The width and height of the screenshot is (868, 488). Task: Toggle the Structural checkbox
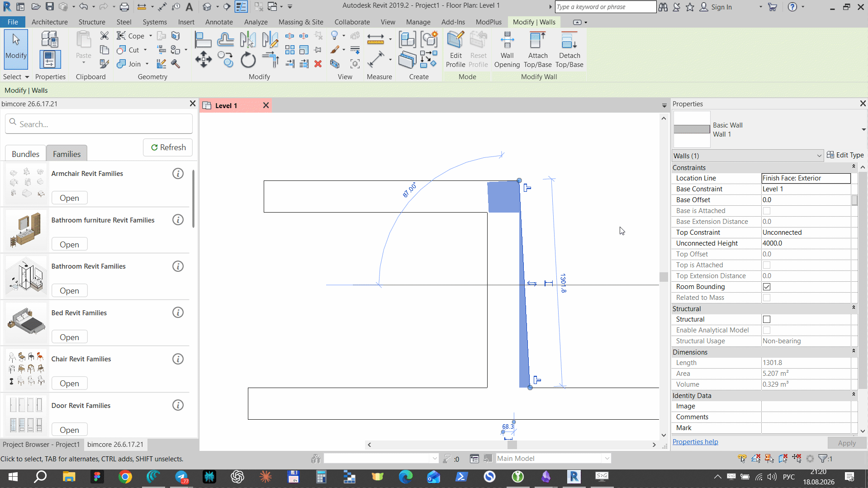pyautogui.click(x=767, y=319)
